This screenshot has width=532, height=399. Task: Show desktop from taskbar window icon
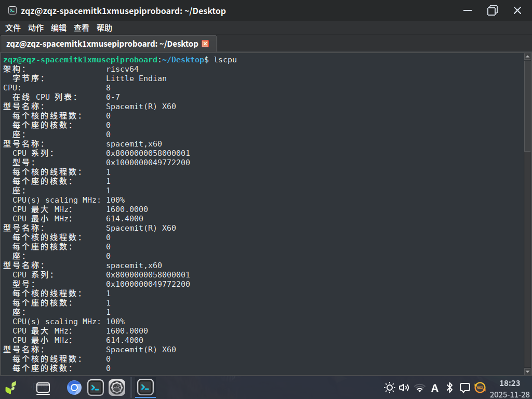pos(43,388)
